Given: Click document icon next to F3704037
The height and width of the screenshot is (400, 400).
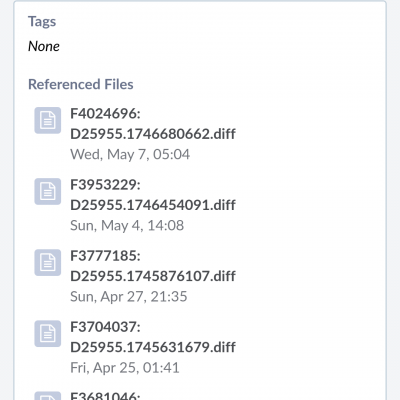Looking at the screenshot, I should tap(48, 334).
